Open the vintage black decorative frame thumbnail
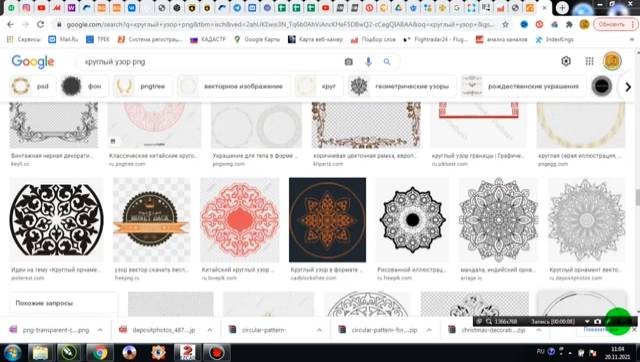Image resolution: width=640 pixels, height=362 pixels. pyautogui.click(x=54, y=124)
